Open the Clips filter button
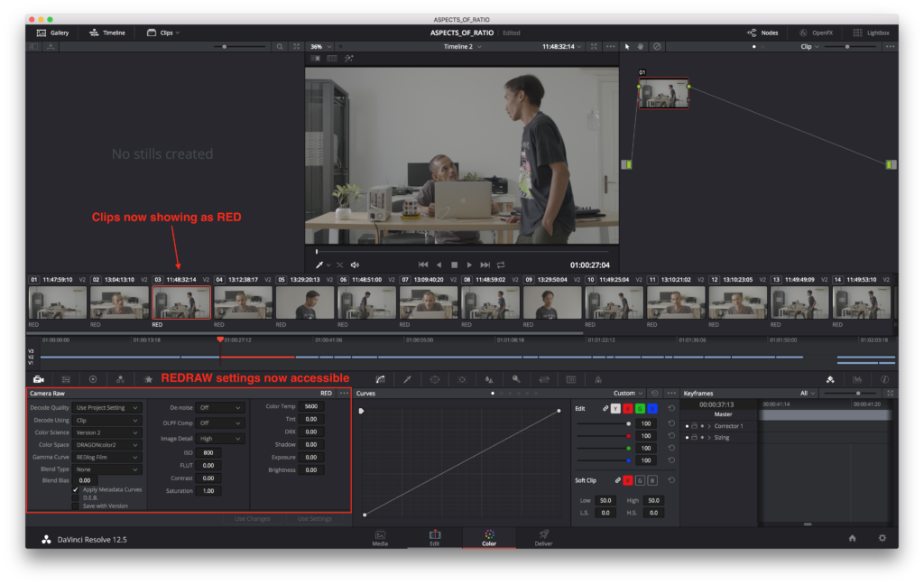The height and width of the screenshot is (585, 924). (x=163, y=33)
